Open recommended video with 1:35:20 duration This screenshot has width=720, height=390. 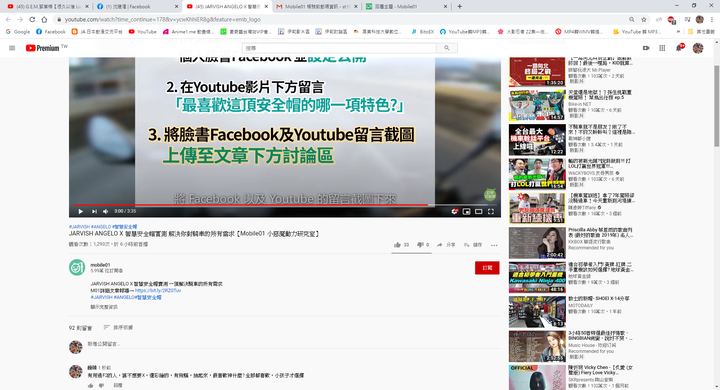coord(537,72)
